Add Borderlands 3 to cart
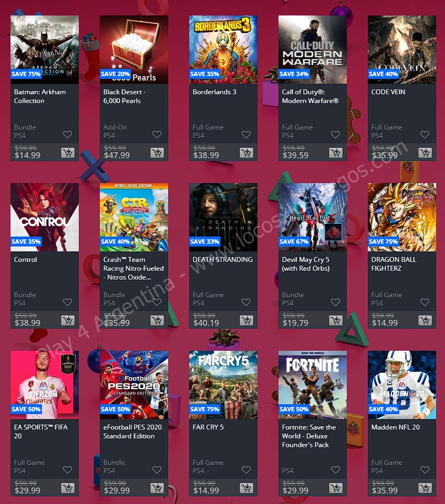 (x=246, y=153)
